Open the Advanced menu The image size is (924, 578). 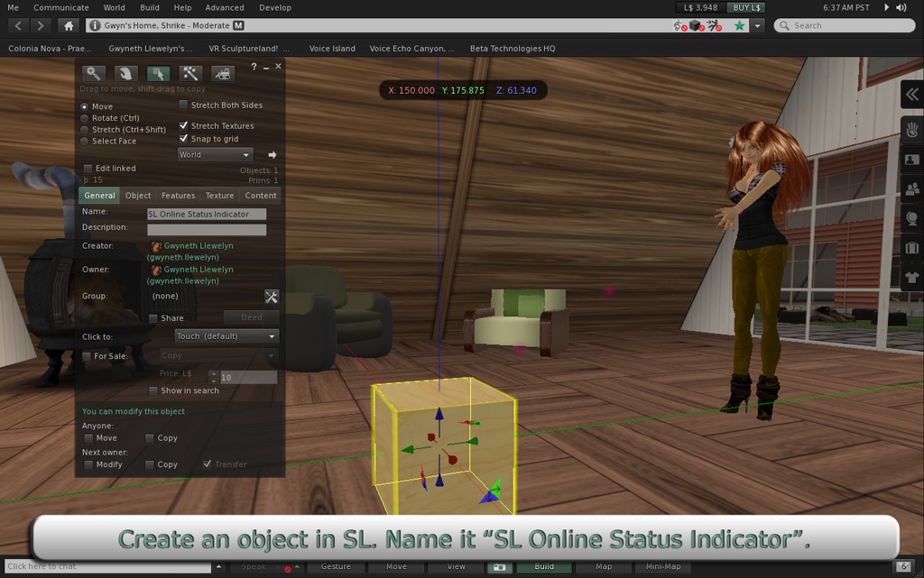coord(225,7)
